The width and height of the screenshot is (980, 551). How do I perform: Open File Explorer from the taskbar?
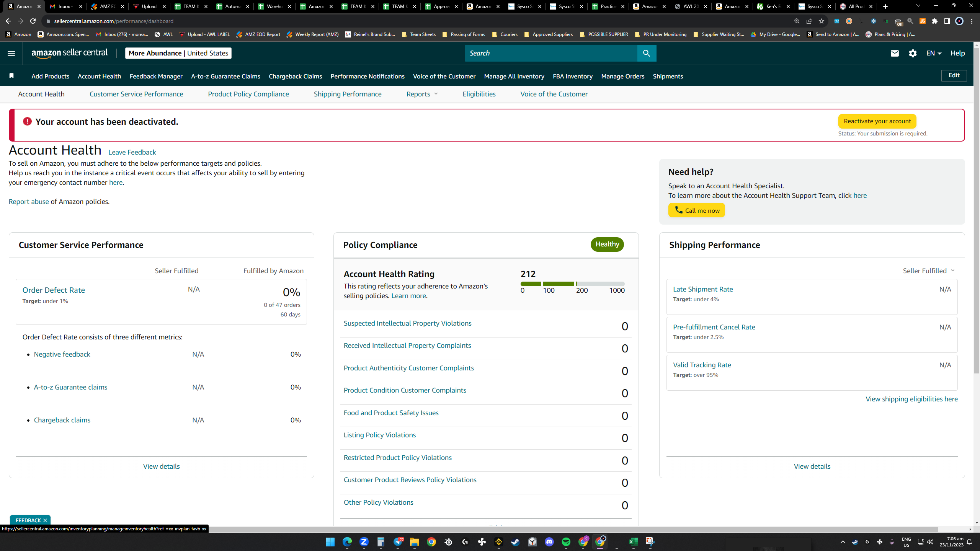point(414,542)
